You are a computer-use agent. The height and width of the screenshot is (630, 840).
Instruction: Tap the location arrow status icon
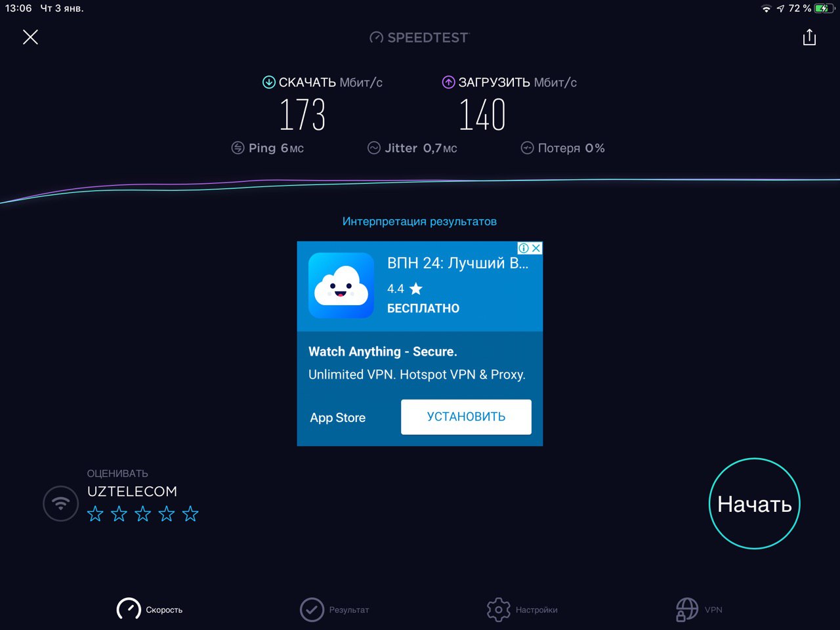coord(780,9)
